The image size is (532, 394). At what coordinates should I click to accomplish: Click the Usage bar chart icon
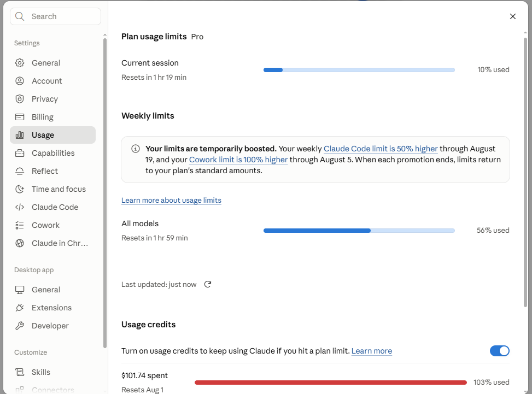tap(20, 135)
